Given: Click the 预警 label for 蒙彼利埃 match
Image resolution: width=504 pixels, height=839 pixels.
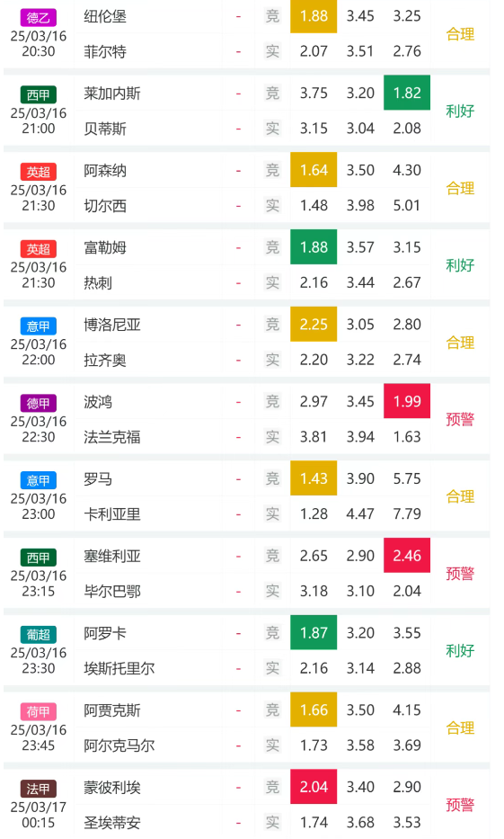Looking at the screenshot, I should coord(460,805).
